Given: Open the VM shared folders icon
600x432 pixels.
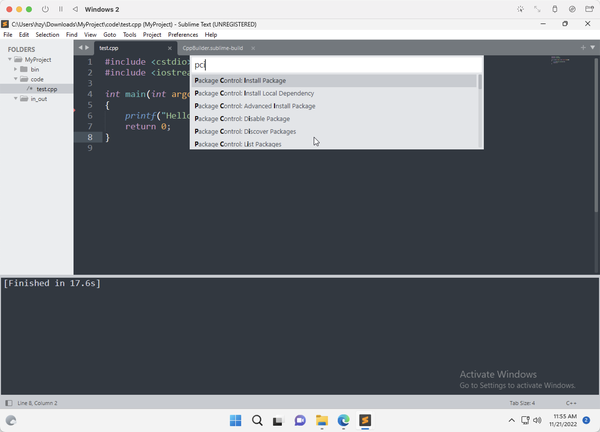Looking at the screenshot, I should tap(589, 9).
